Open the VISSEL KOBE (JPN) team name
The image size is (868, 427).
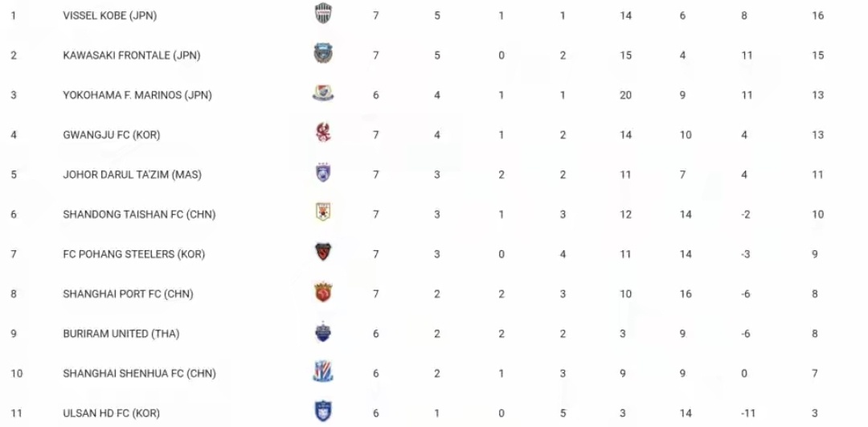click(x=110, y=15)
